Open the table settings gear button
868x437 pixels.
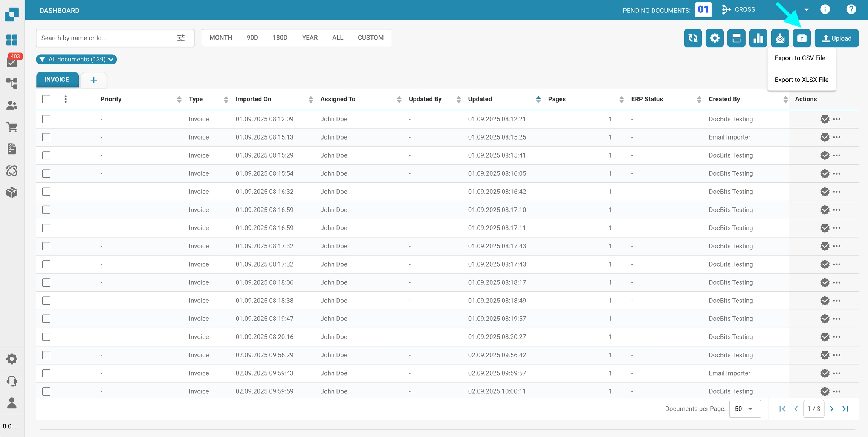click(x=714, y=38)
